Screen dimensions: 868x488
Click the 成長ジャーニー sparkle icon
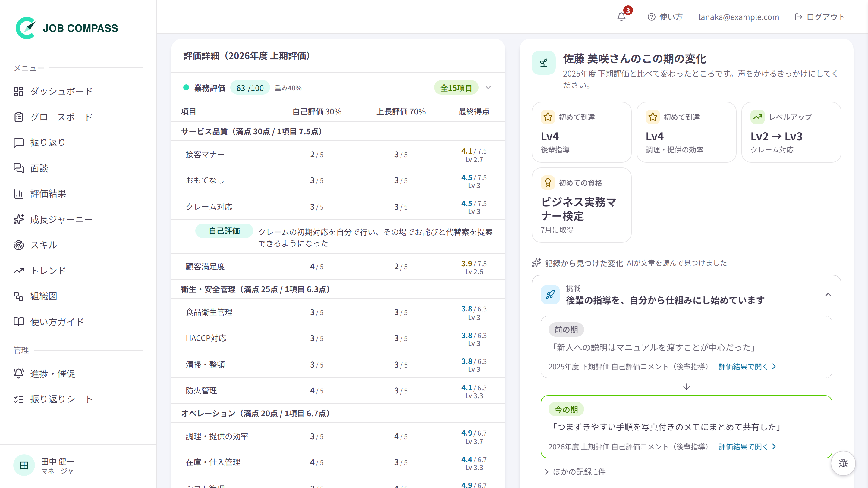(x=18, y=219)
